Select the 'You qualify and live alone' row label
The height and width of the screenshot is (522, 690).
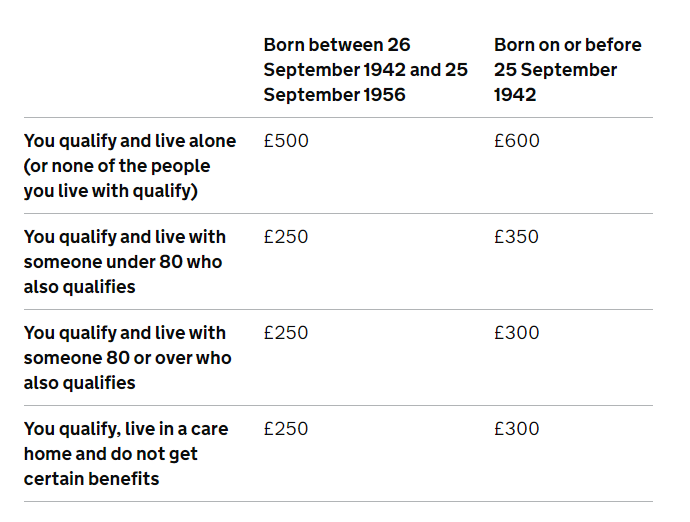[x=129, y=141]
